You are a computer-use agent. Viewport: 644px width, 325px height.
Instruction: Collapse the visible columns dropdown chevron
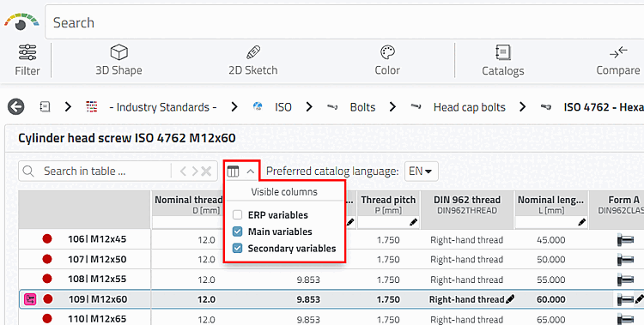[x=251, y=172]
